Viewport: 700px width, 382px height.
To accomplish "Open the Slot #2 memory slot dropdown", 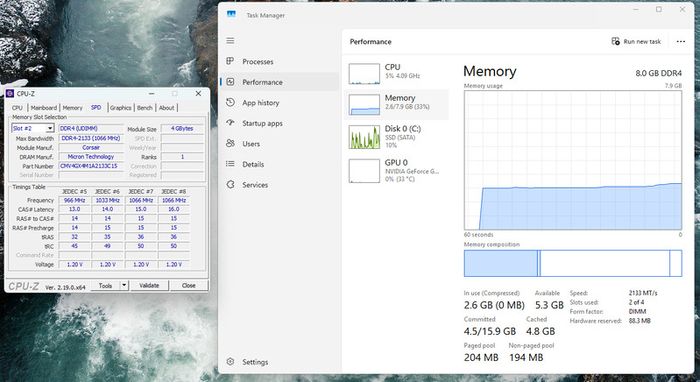I will [x=50, y=129].
